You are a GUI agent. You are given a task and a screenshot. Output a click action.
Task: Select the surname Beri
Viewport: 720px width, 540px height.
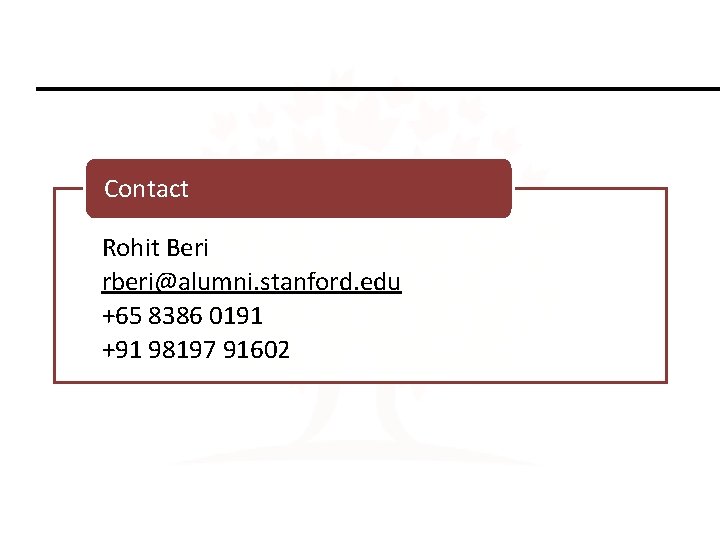[187, 248]
